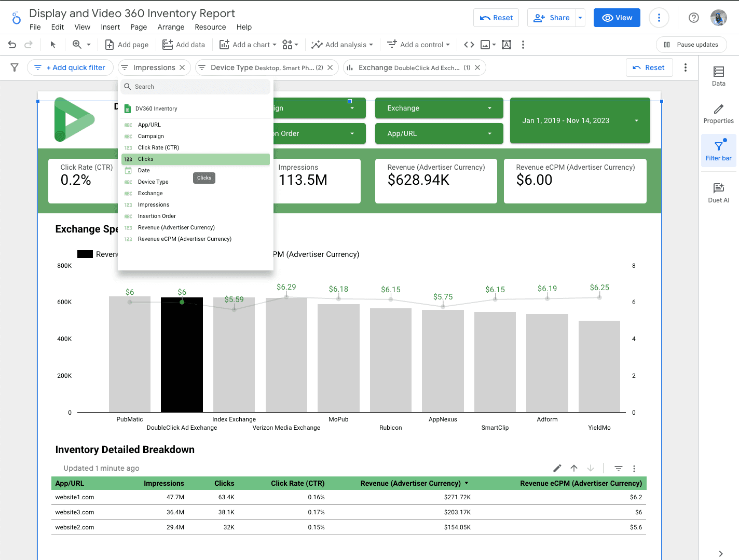Open the Campaign dropdown control
Viewport: 739px width, 560px height.
pos(319,108)
